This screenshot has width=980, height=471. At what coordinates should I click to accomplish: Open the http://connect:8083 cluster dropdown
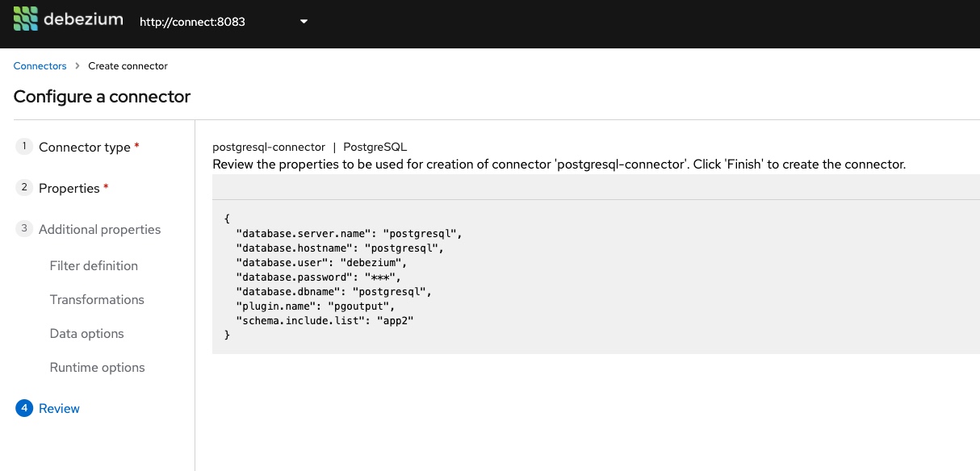(x=224, y=22)
